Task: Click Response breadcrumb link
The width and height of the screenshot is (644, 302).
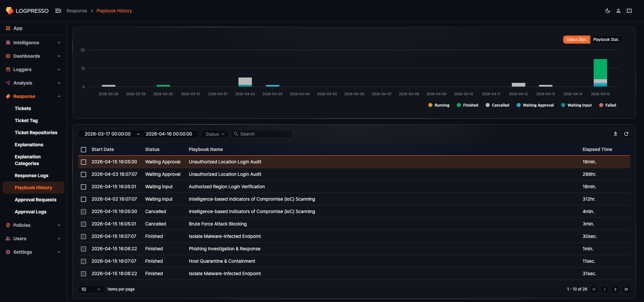Action: point(76,11)
